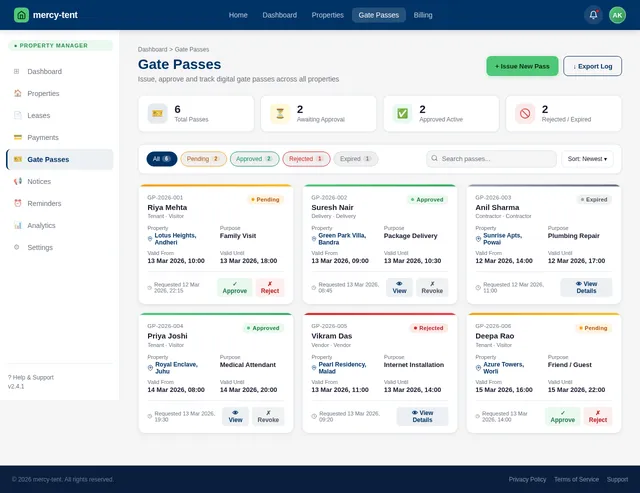
Task: Click the Awaiting Approval hourglass icon
Action: (x=280, y=114)
